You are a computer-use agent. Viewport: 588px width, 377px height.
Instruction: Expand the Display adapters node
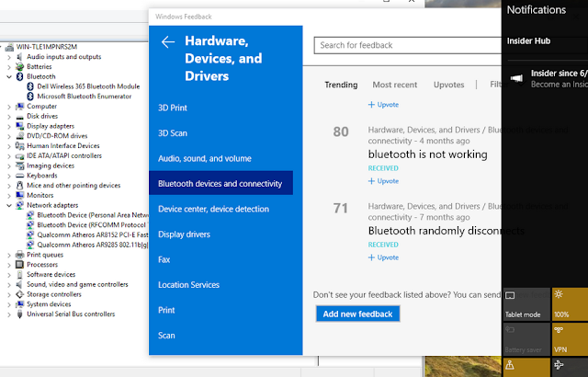point(9,126)
